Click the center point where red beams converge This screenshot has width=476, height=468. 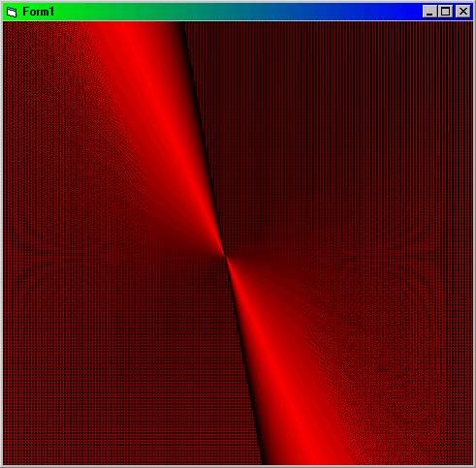[225, 256]
